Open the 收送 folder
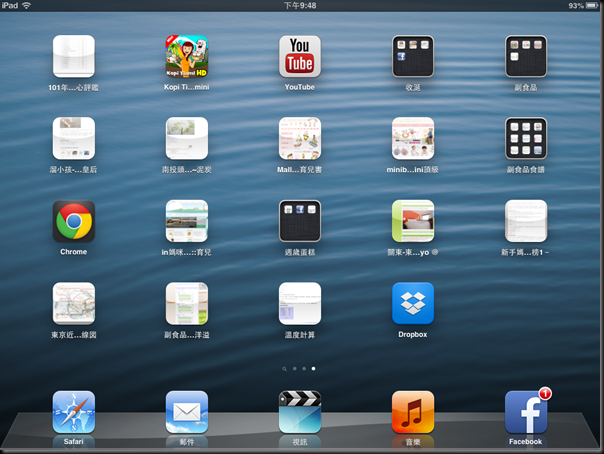 click(x=413, y=56)
